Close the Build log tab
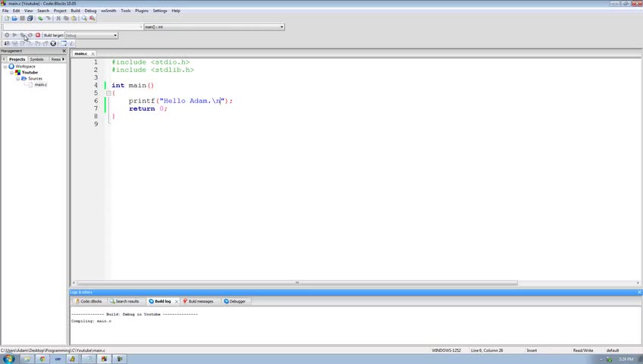This screenshot has height=364, width=643. point(177,301)
